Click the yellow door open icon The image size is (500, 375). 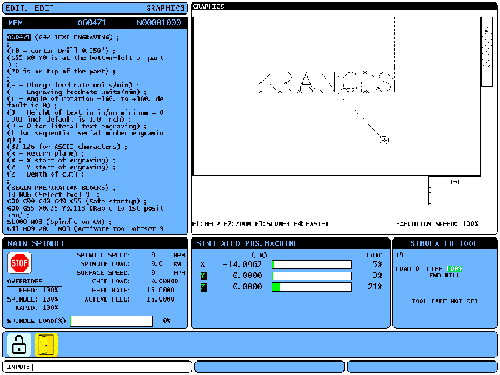[46, 344]
